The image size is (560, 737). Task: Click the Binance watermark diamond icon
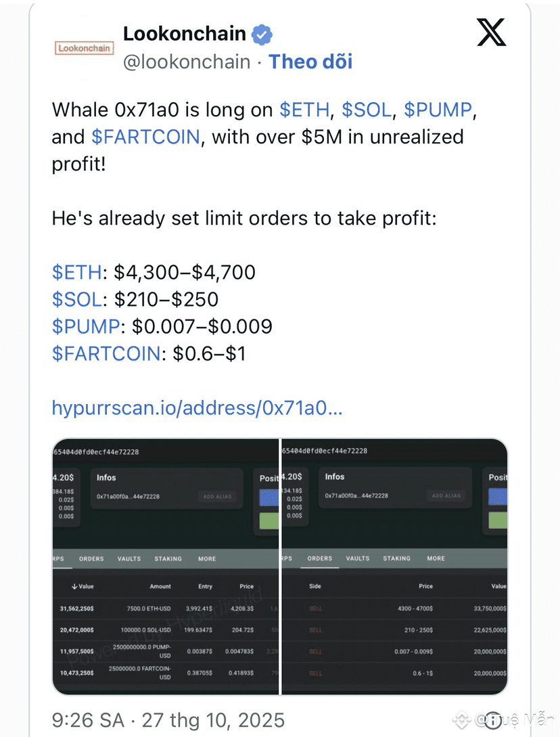pos(462,719)
